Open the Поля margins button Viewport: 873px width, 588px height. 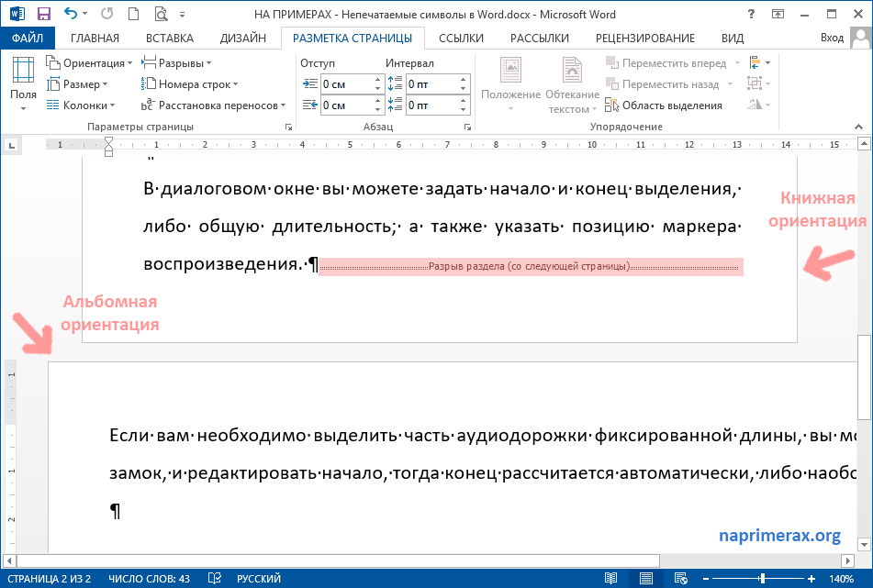point(24,83)
